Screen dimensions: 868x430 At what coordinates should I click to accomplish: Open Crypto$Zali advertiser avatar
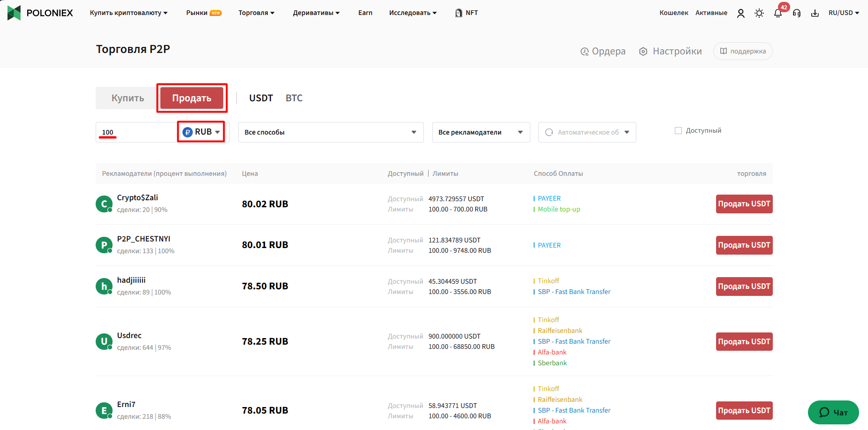click(x=104, y=204)
